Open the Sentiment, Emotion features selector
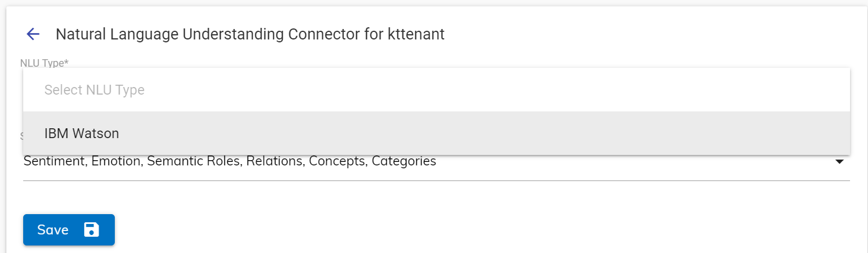 click(x=230, y=161)
